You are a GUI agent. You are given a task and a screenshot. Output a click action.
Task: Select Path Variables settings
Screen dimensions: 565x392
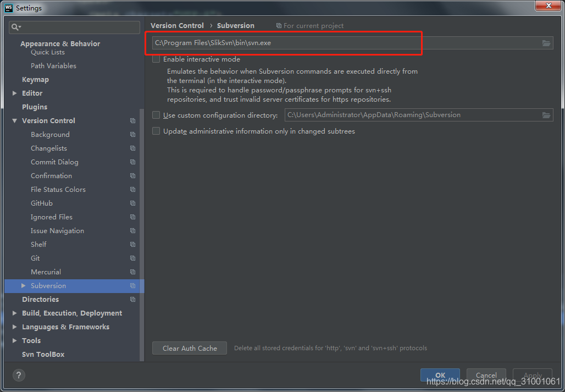(x=53, y=66)
